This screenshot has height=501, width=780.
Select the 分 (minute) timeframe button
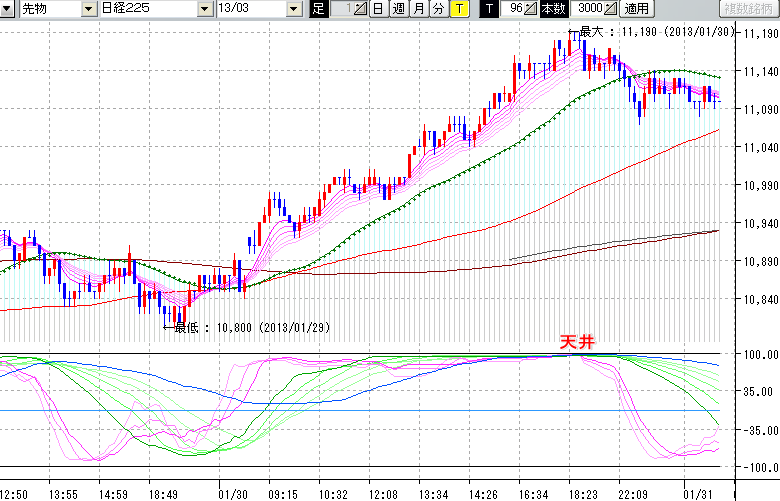[438, 9]
